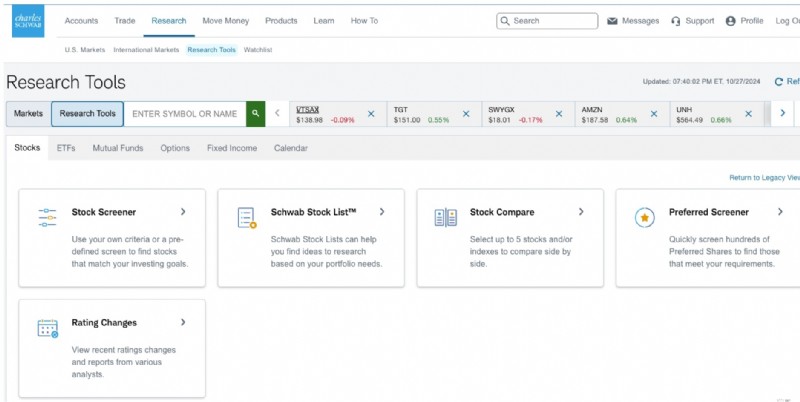Open the Watchlist submenu link
The width and height of the screenshot is (800, 402).
(258, 50)
